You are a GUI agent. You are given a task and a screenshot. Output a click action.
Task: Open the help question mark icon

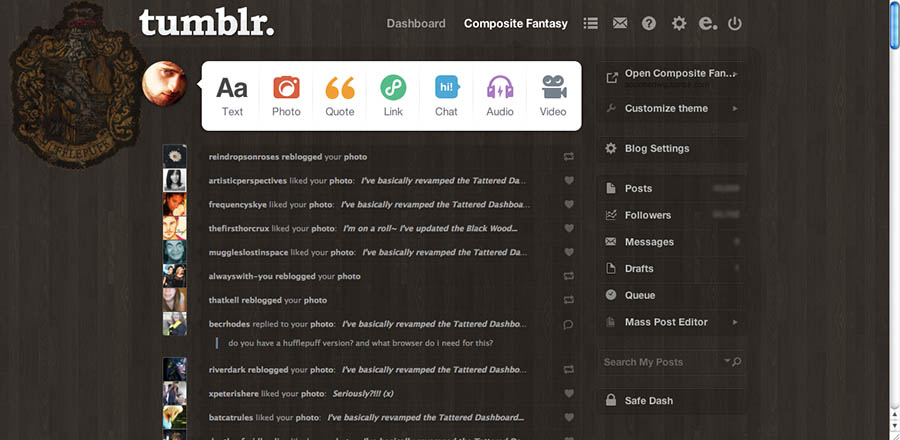point(649,24)
